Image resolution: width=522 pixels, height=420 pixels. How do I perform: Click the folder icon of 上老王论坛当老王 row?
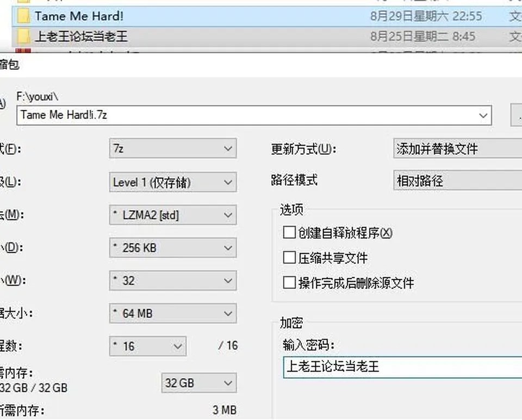[x=23, y=36]
